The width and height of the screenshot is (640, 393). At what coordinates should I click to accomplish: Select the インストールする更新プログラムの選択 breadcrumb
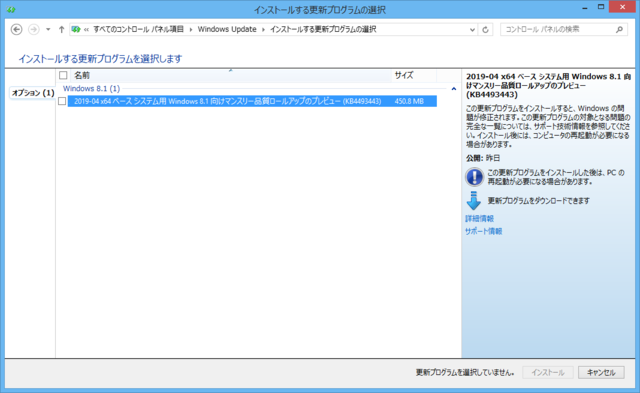323,29
